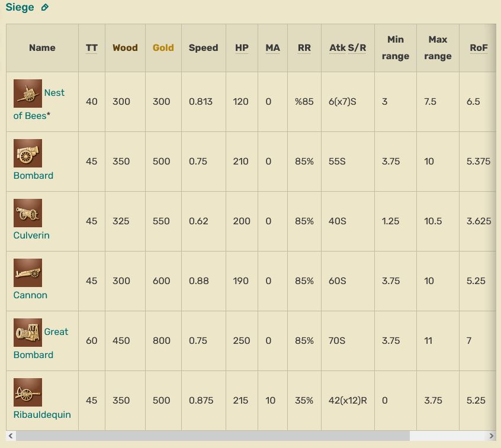
Task: Click the TT column header abbreviation
Action: click(91, 47)
